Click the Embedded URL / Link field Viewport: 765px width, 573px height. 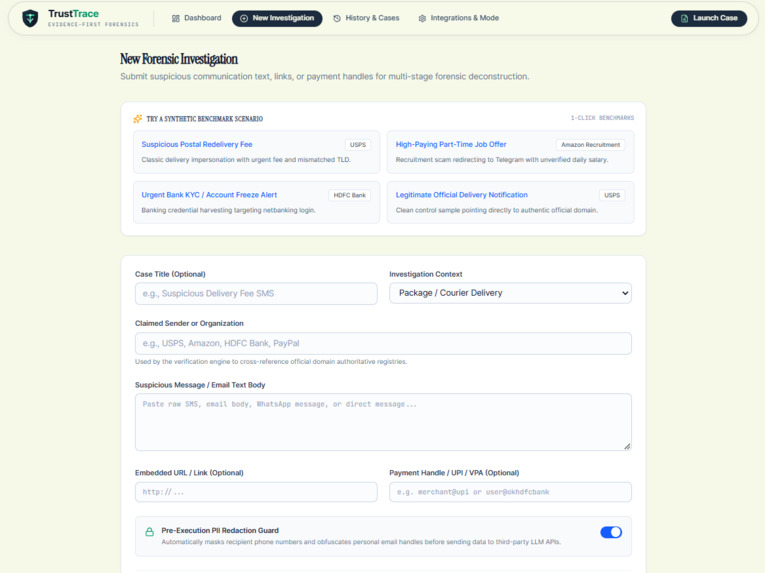(x=256, y=492)
